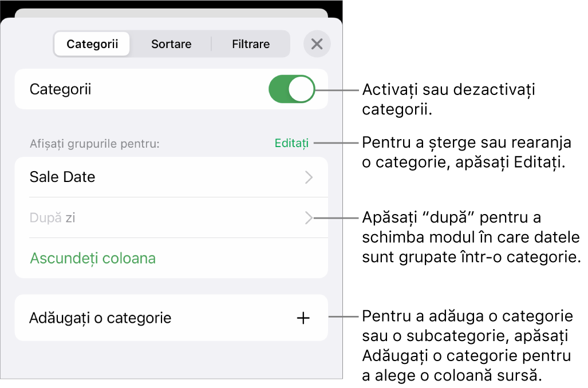Switch to the Sortare tab

click(x=170, y=43)
